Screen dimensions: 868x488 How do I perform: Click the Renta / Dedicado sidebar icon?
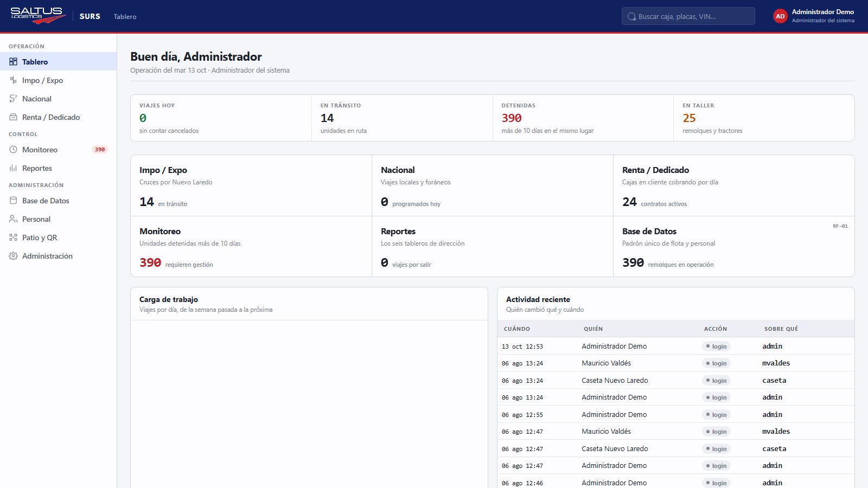coord(13,117)
